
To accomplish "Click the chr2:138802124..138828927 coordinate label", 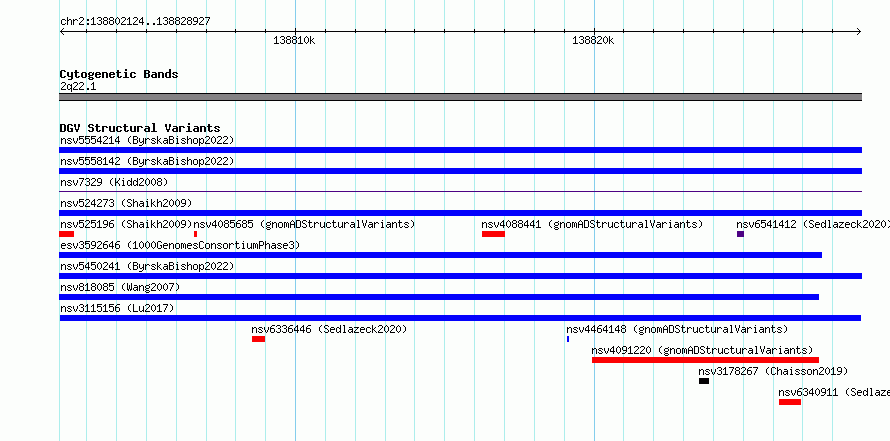I will point(135,21).
